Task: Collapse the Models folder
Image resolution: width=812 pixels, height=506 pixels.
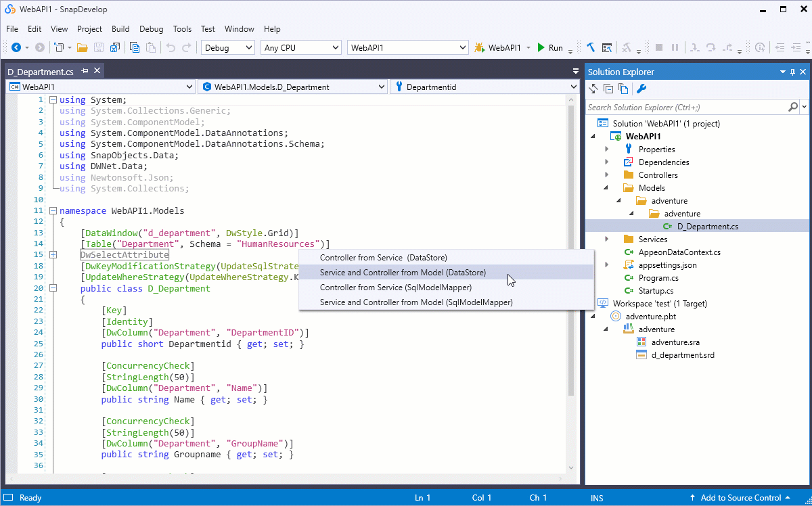Action: pyautogui.click(x=607, y=188)
